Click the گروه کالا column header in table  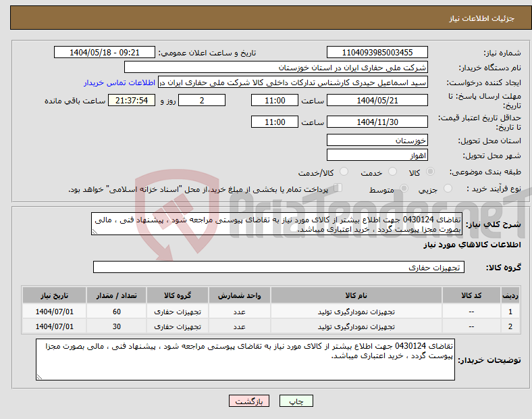(178, 295)
